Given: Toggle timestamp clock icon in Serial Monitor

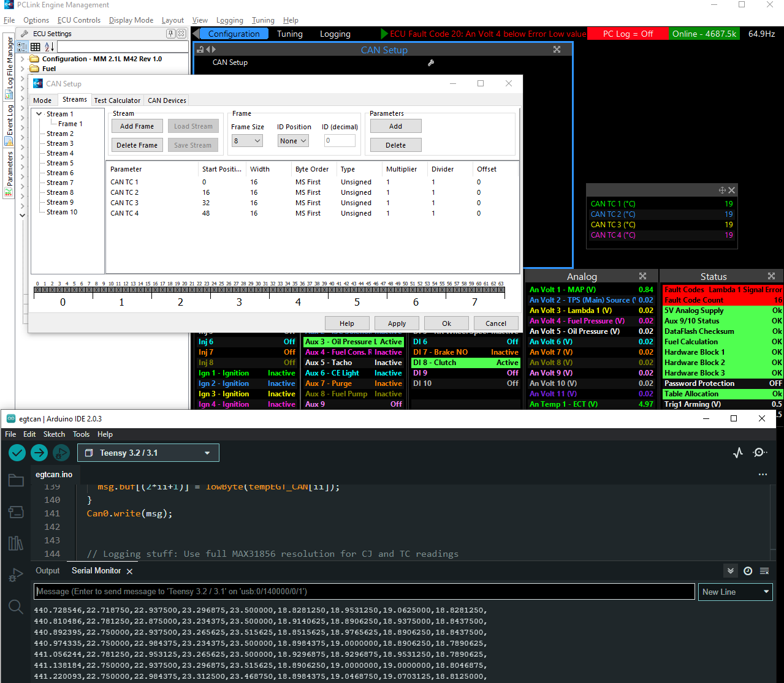Looking at the screenshot, I should tap(748, 571).
